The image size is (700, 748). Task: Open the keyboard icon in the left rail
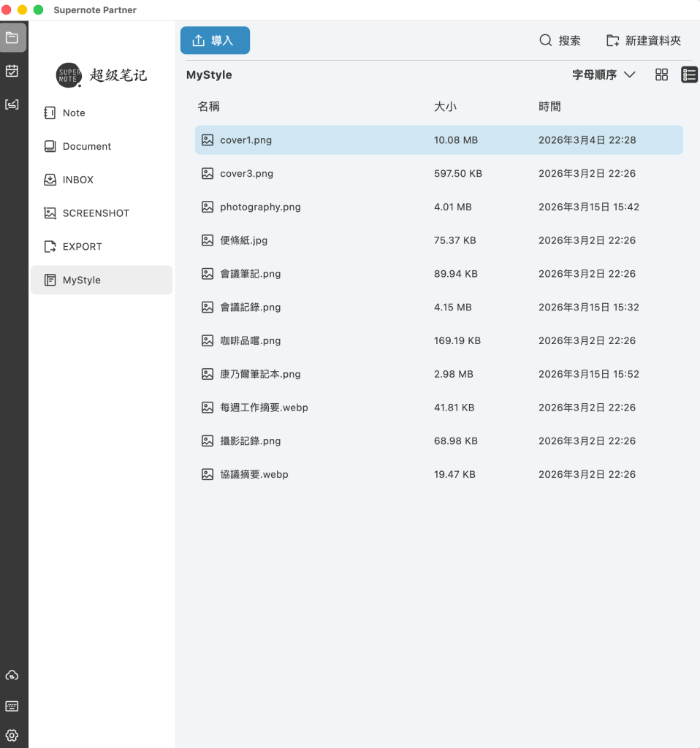pyautogui.click(x=12, y=706)
